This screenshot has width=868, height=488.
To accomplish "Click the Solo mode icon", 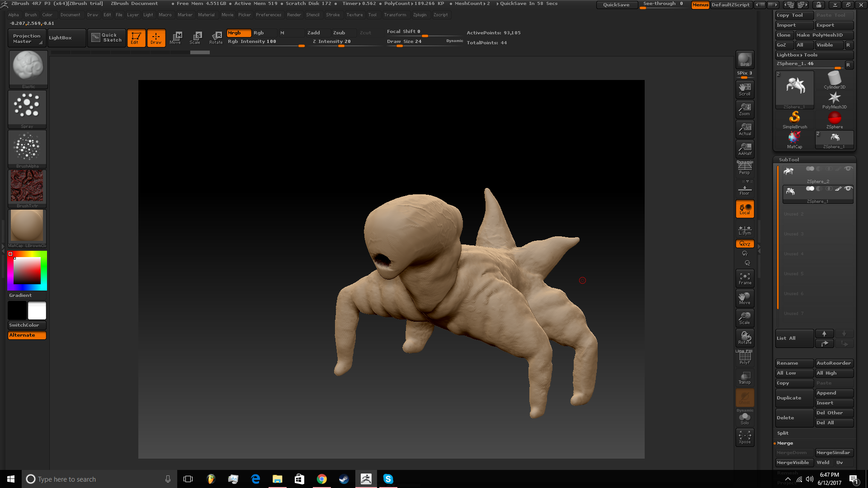I will tap(745, 418).
